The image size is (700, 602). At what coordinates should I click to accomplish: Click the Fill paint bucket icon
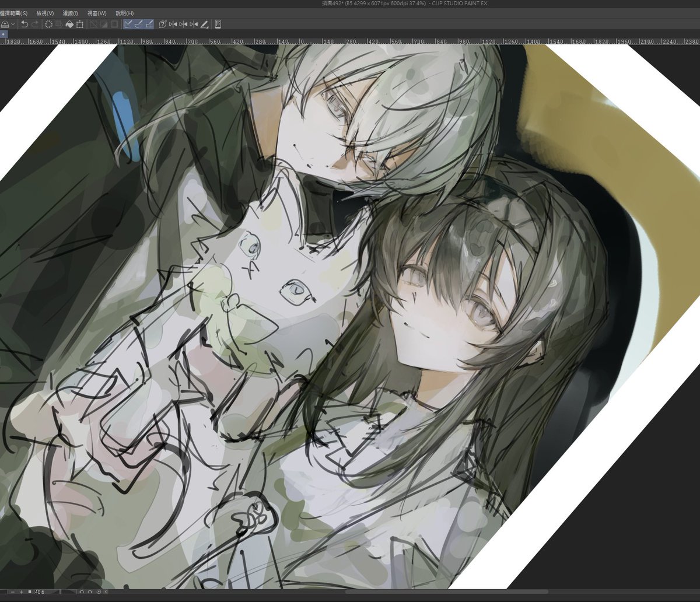pyautogui.click(x=69, y=24)
